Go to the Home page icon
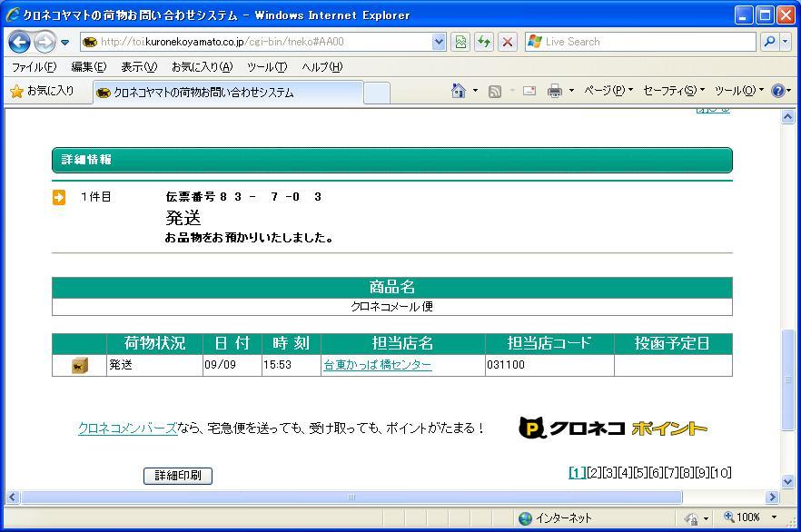 [x=459, y=91]
